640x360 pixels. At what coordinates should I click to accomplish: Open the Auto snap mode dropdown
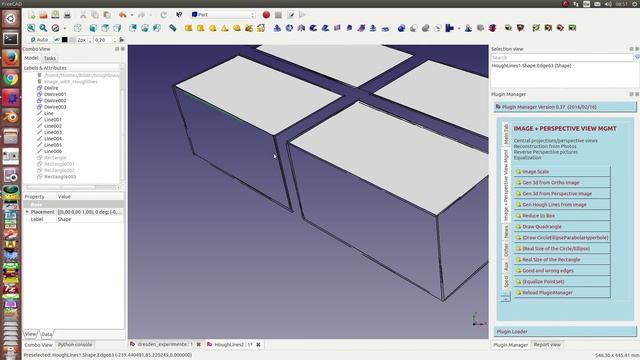point(39,40)
